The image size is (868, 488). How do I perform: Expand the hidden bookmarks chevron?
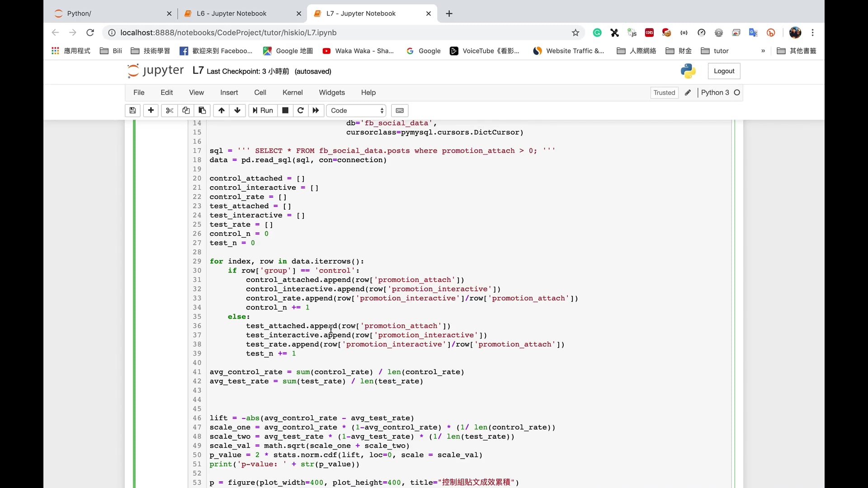[x=763, y=51]
